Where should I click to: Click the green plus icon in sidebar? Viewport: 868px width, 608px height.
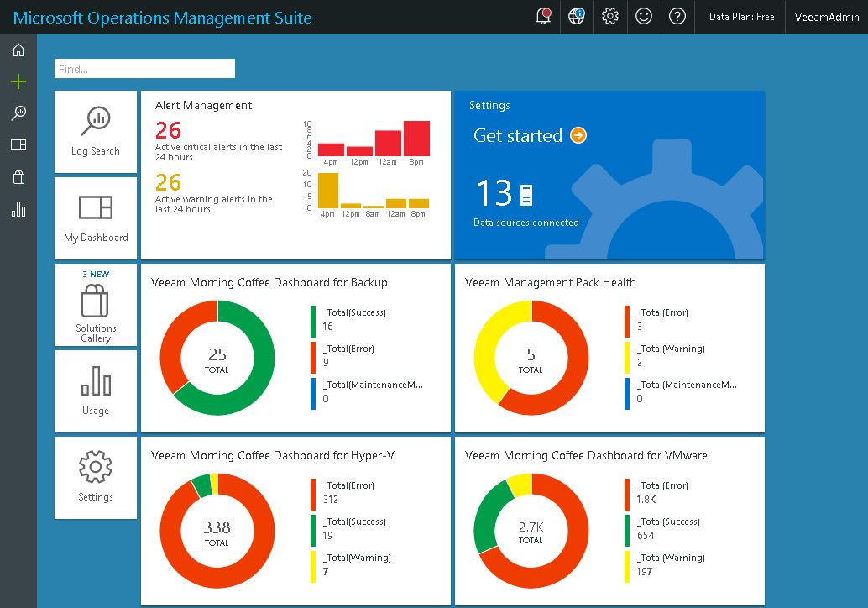18,81
